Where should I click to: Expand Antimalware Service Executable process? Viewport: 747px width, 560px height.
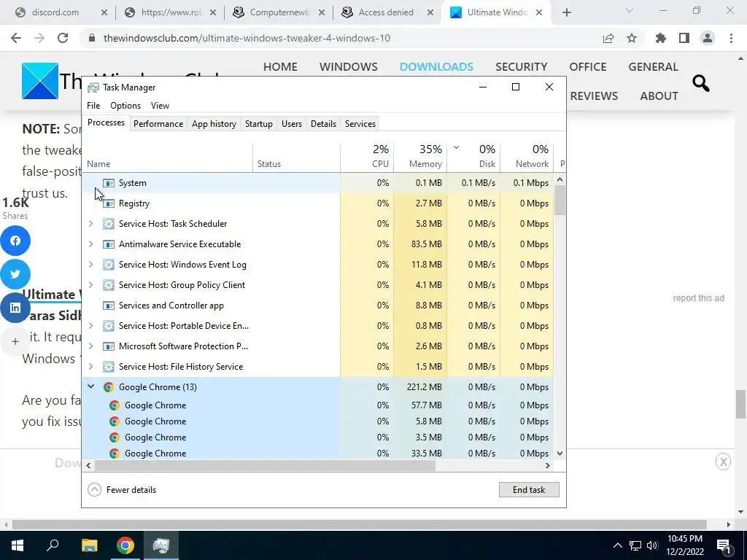pos(91,244)
